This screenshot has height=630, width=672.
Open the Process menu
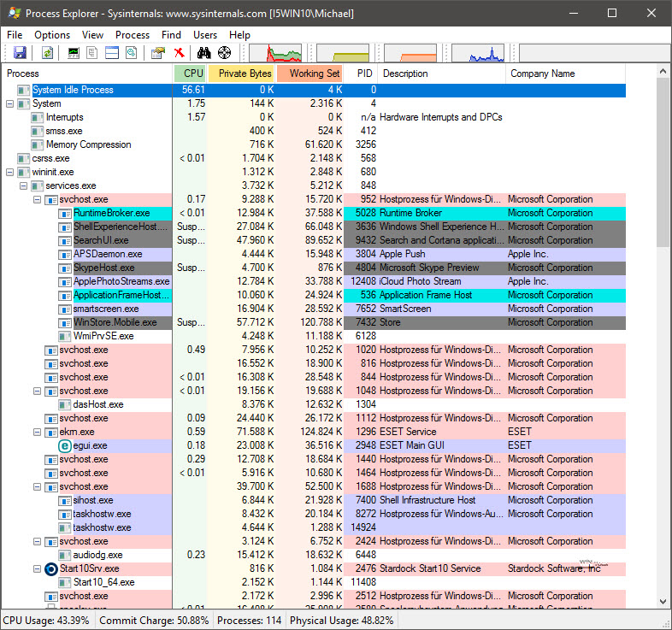[133, 35]
